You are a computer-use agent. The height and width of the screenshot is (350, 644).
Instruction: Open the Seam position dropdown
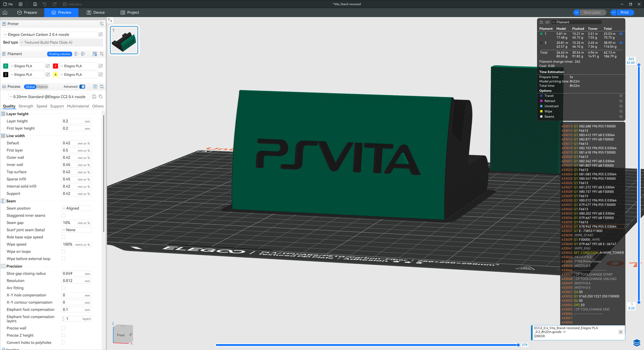click(76, 208)
